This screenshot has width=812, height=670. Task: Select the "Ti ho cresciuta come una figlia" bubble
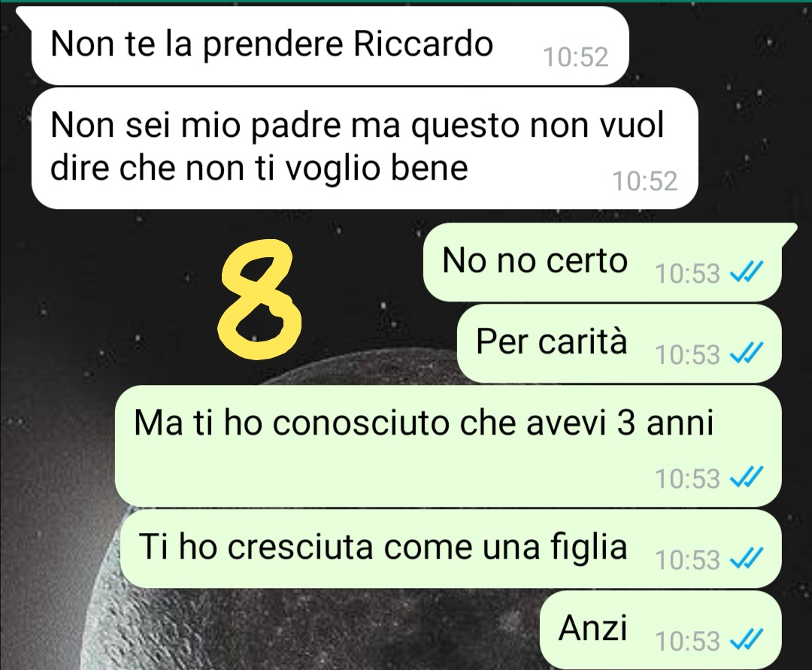pos(450,549)
